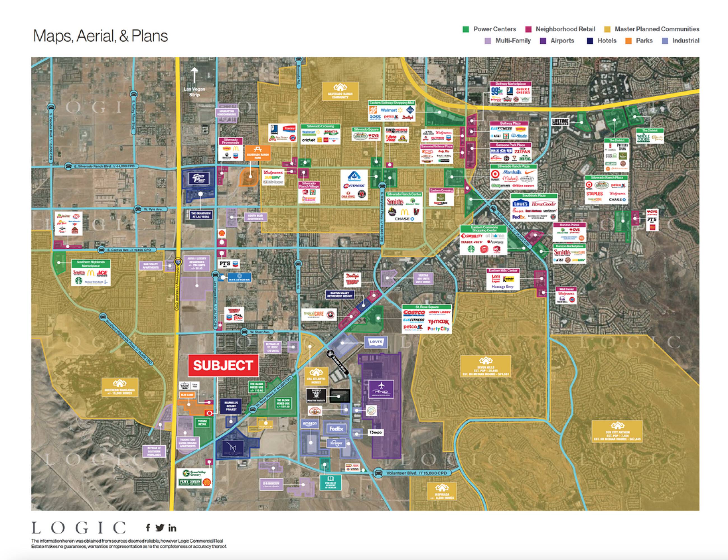728x560 pixels.
Task: Click the Neighborhood Retail legend swatch
Action: [x=528, y=29]
